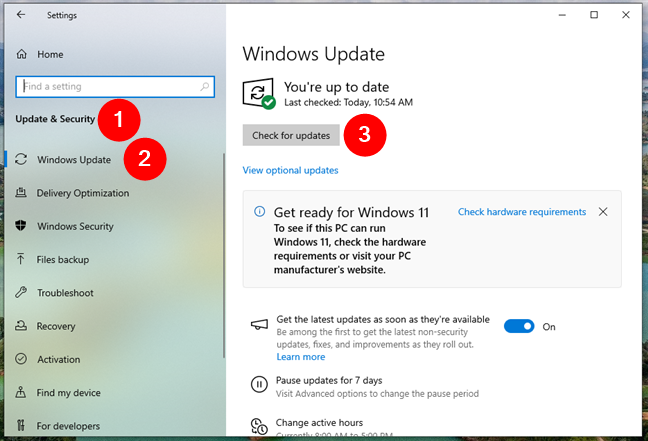Open the For developers page
Screen dimensions: 648x441
coord(68,426)
